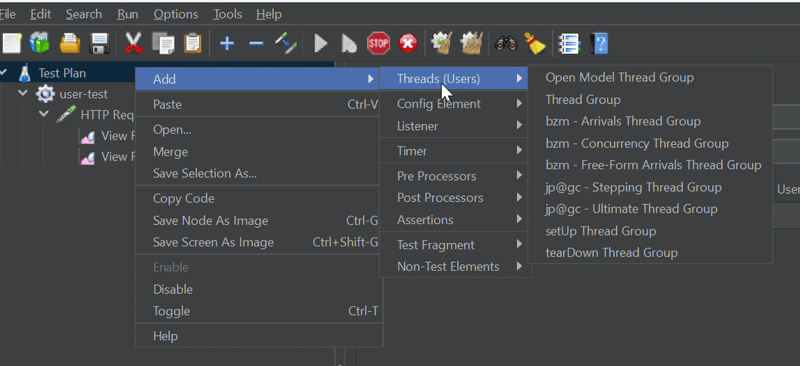This screenshot has height=366, width=800.
Task: Click the Test Plan flask icon
Action: coord(24,73)
